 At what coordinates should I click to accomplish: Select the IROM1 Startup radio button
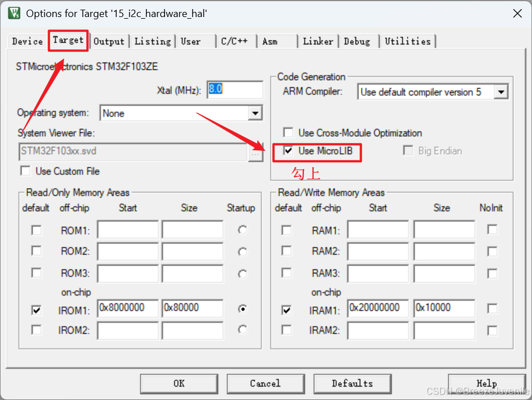(243, 309)
